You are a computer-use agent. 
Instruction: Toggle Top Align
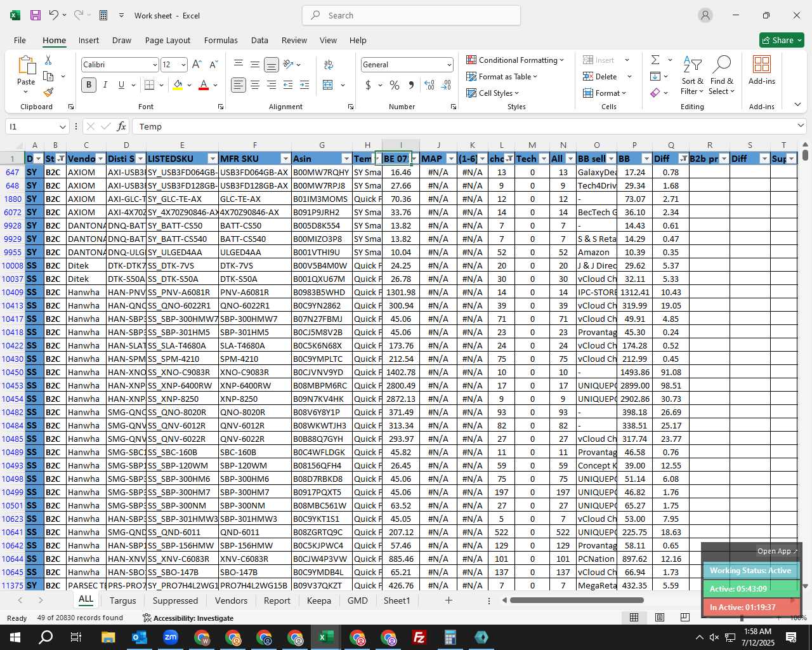click(239, 64)
